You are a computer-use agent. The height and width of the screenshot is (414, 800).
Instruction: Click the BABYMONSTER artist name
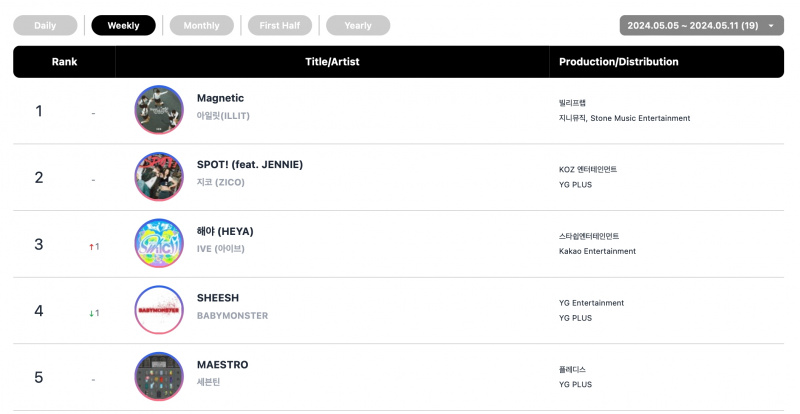coord(233,316)
